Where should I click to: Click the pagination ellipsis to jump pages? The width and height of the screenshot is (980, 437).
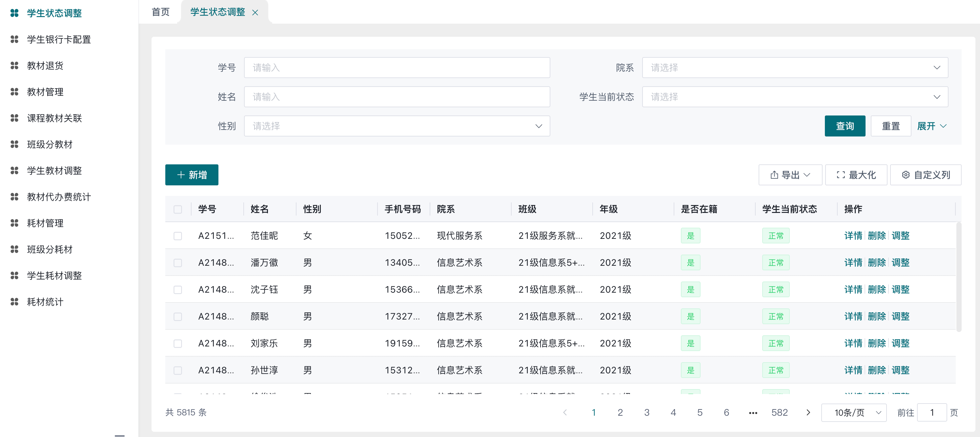pos(753,413)
